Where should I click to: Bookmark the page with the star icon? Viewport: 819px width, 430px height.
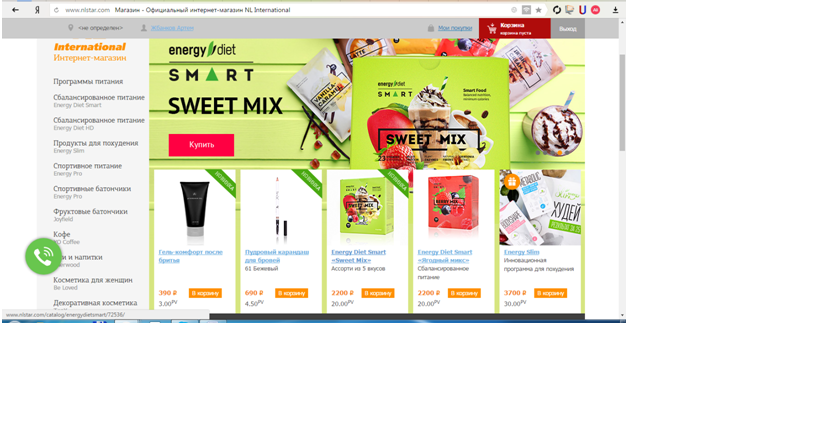(x=539, y=10)
